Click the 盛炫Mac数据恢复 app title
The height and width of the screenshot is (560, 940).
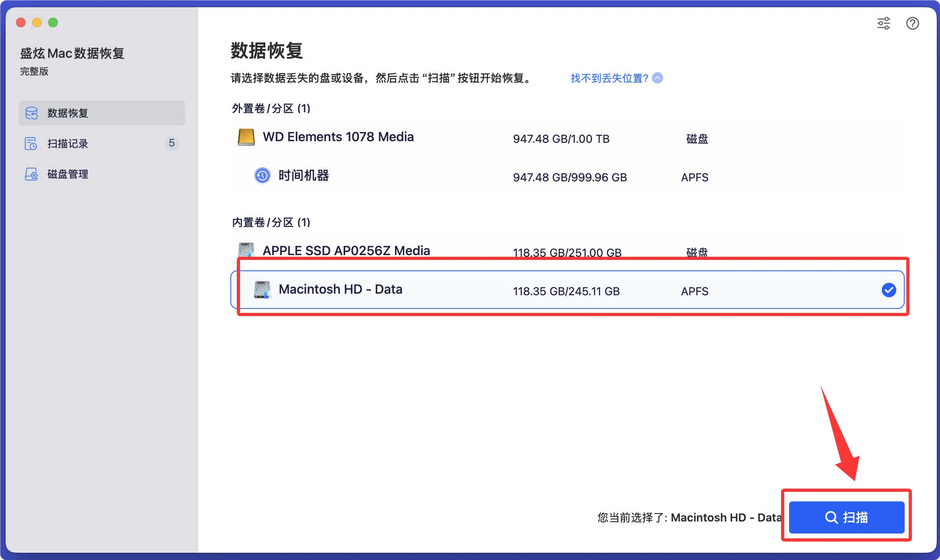[72, 53]
